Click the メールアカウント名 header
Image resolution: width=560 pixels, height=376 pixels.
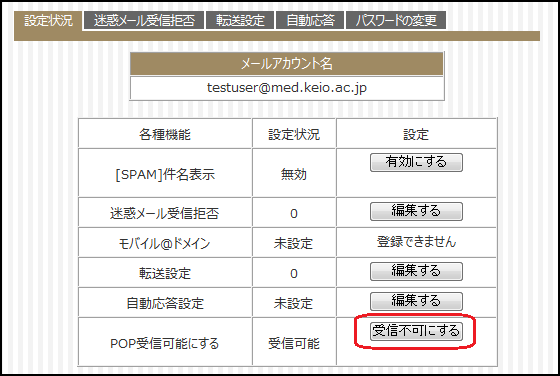pyautogui.click(x=287, y=64)
